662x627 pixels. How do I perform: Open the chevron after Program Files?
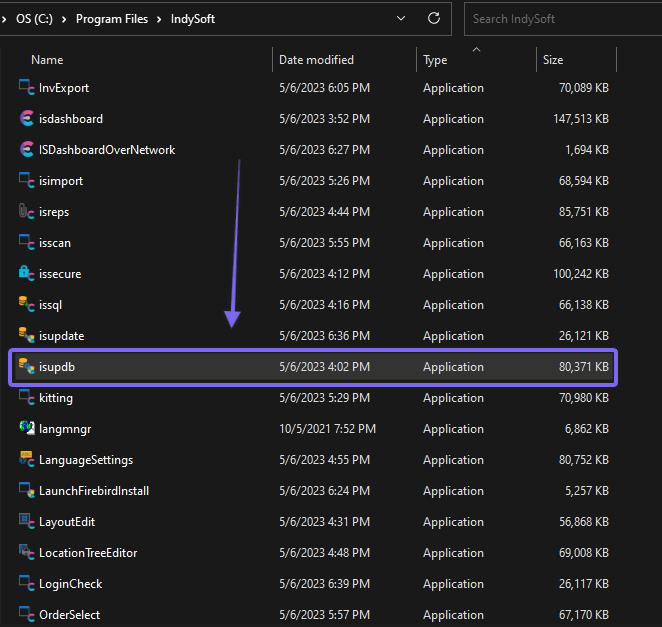pyautogui.click(x=158, y=19)
